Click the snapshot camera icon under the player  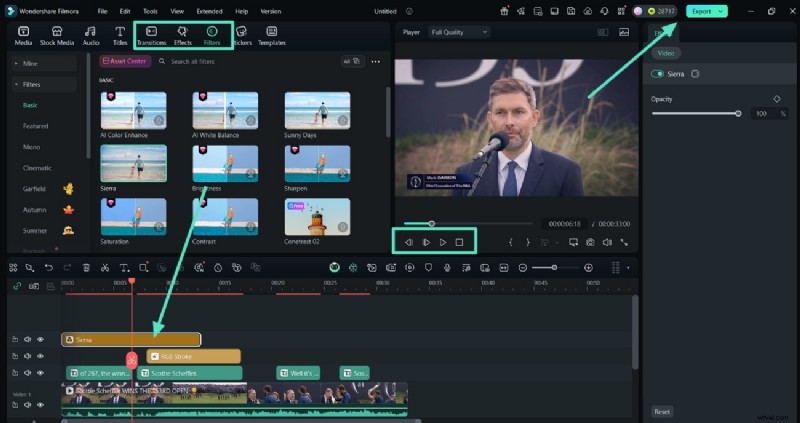point(590,242)
